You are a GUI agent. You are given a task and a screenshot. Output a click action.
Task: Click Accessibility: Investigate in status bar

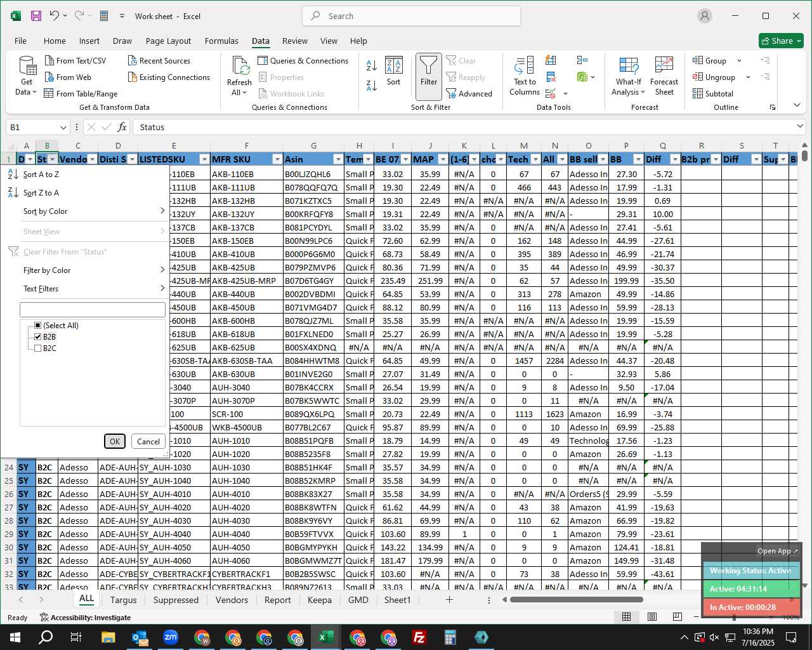tap(85, 617)
